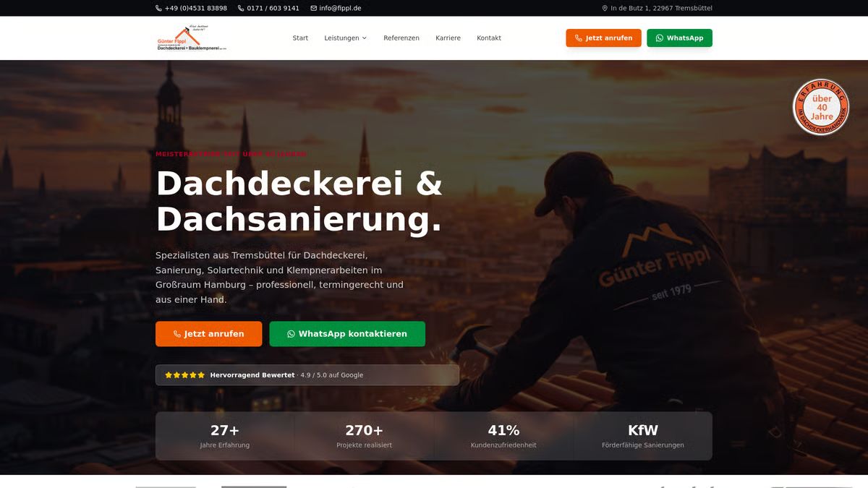Screen dimensions: 868x488
Task: Click the Google rating 'Hervorragend Bewertet' bar
Action: (307, 375)
